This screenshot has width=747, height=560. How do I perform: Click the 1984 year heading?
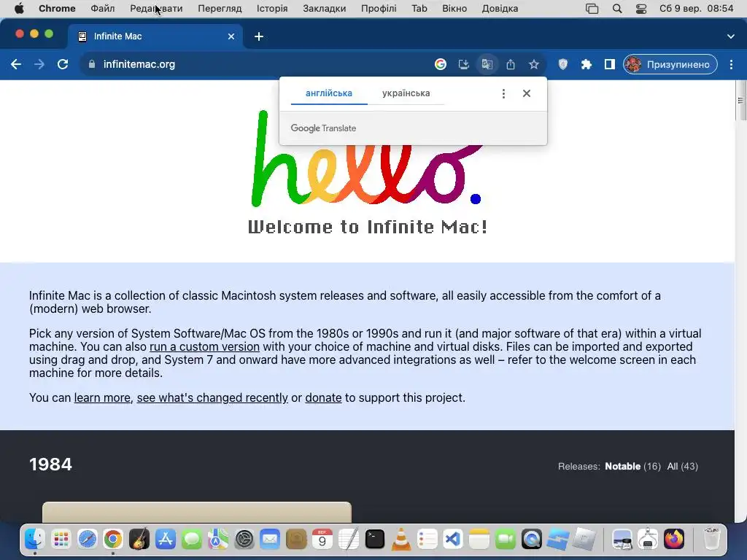point(50,464)
